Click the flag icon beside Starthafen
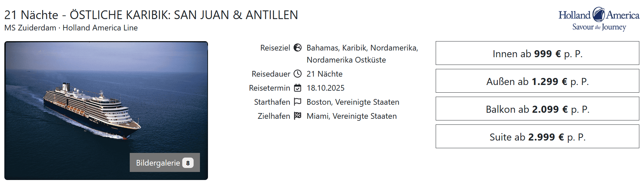This screenshot has height=183, width=644. click(x=298, y=102)
